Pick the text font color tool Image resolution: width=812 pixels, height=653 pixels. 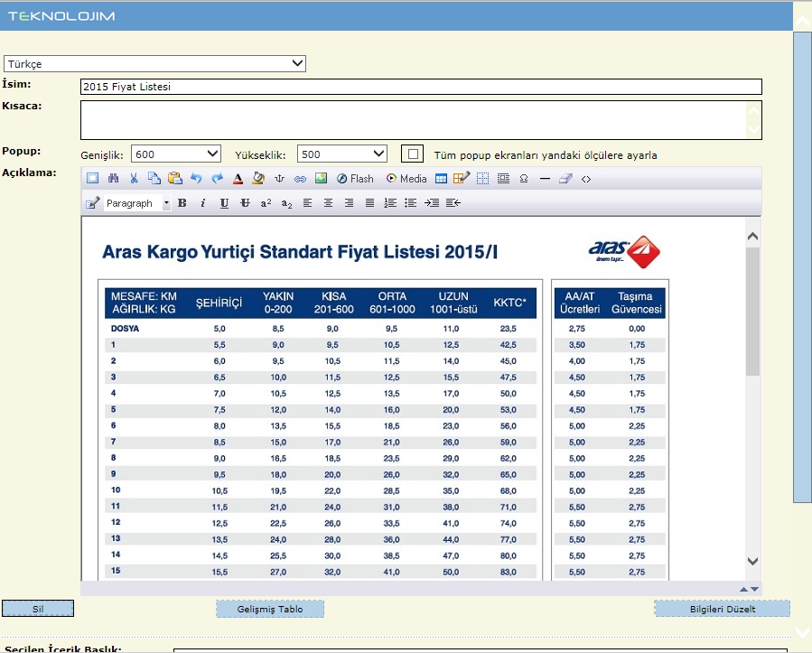(x=238, y=179)
